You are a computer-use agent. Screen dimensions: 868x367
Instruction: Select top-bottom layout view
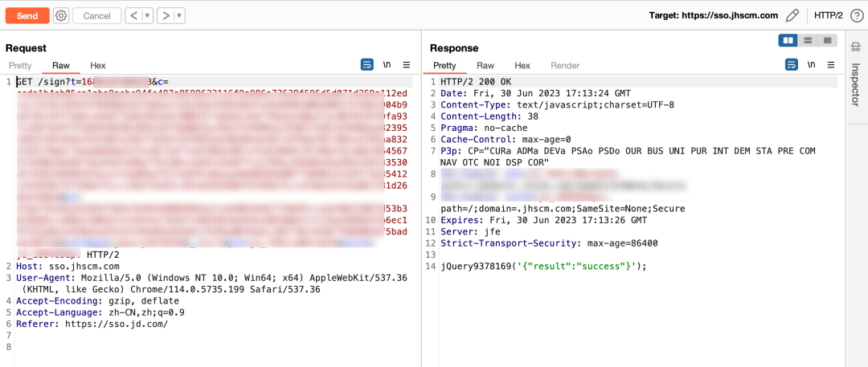[808, 40]
